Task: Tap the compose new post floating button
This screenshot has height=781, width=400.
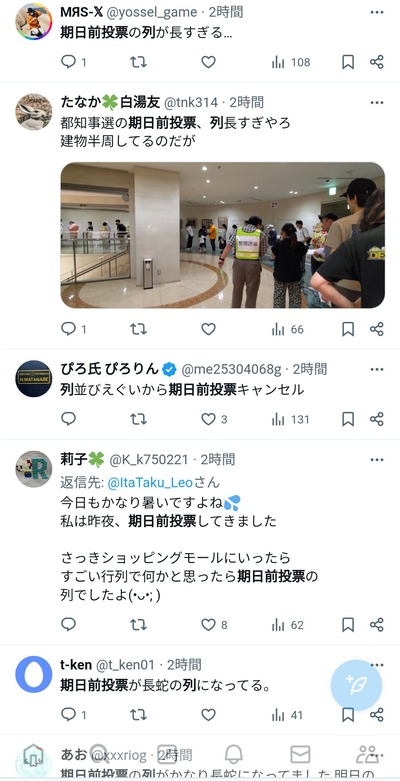Action: 357,685
